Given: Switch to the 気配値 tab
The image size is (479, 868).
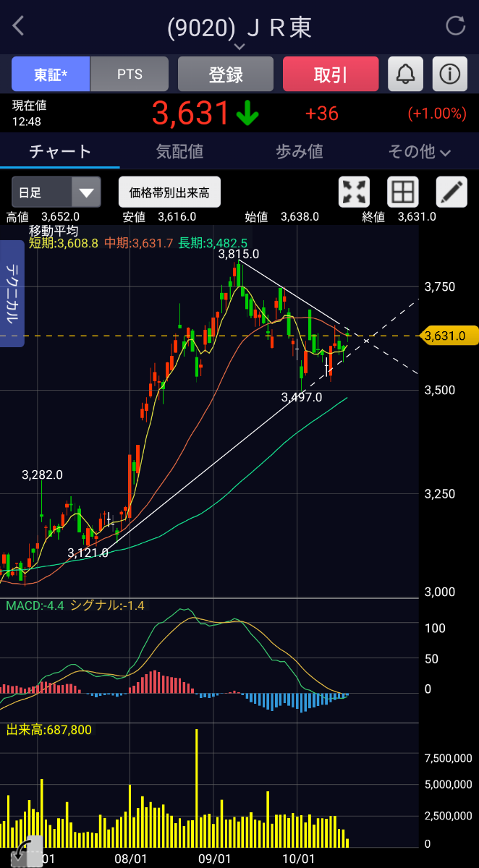Looking at the screenshot, I should (x=179, y=152).
